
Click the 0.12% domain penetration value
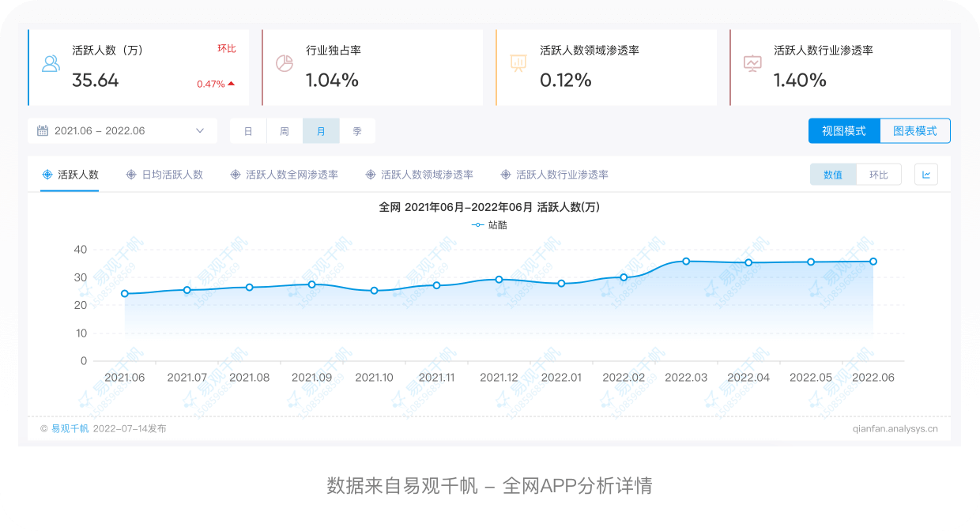[566, 80]
